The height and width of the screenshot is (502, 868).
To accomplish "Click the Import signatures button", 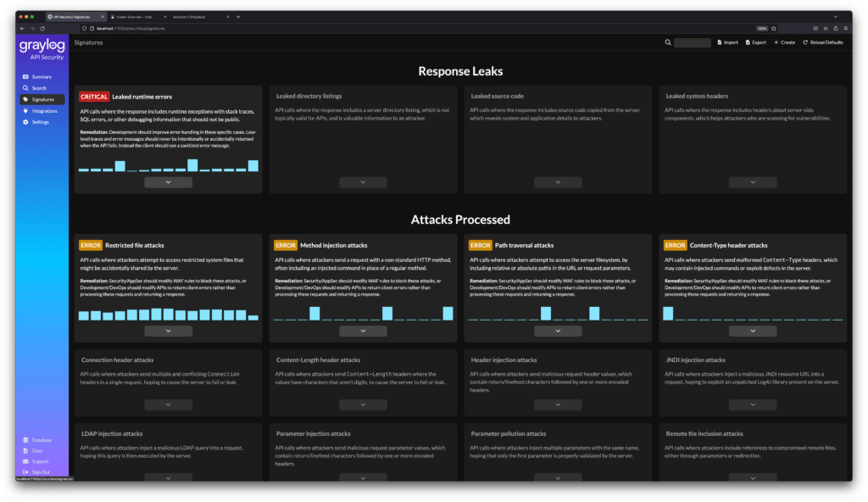I will coord(728,42).
